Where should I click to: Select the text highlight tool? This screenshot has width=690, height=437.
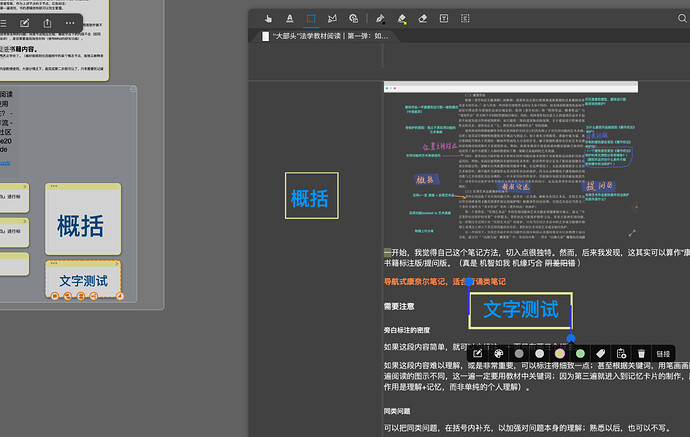(290, 18)
